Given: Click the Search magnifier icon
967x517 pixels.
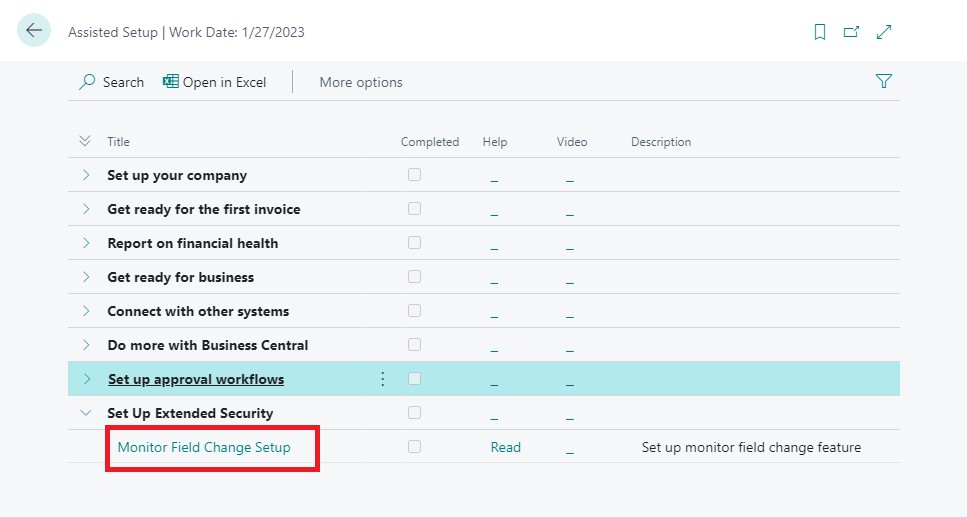Looking at the screenshot, I should 88,82.
